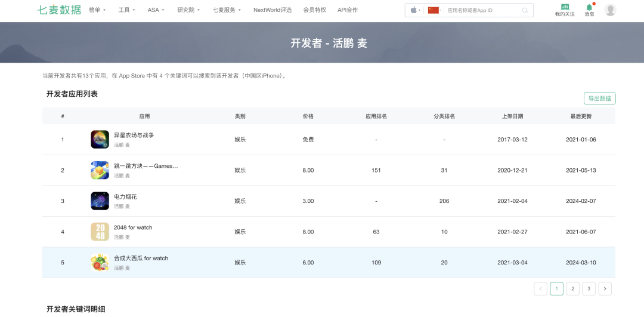The height and width of the screenshot is (317, 644).
Task: Click the search magnifier icon
Action: click(525, 10)
